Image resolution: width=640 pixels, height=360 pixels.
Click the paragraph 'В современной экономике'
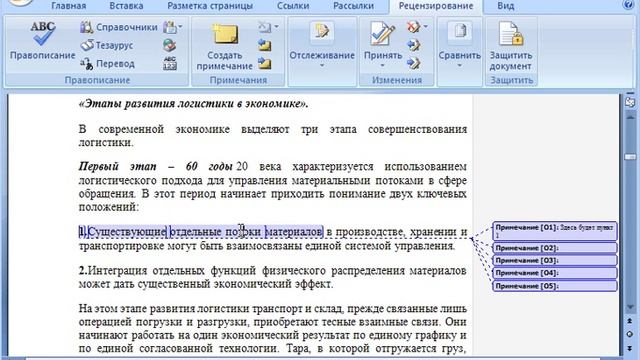tap(272, 136)
